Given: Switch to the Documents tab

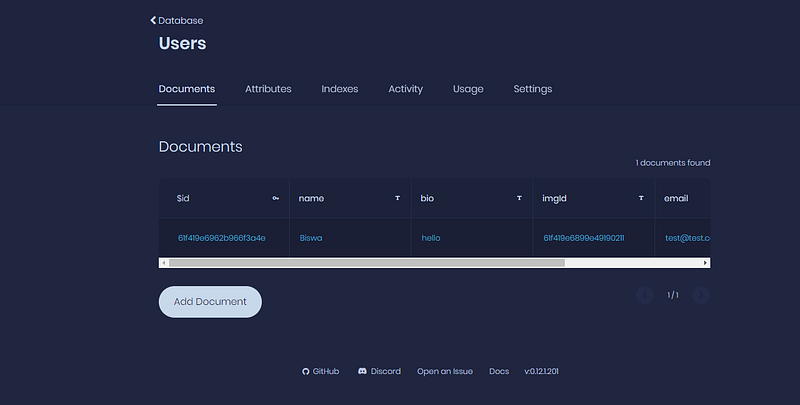Looking at the screenshot, I should click(x=187, y=89).
